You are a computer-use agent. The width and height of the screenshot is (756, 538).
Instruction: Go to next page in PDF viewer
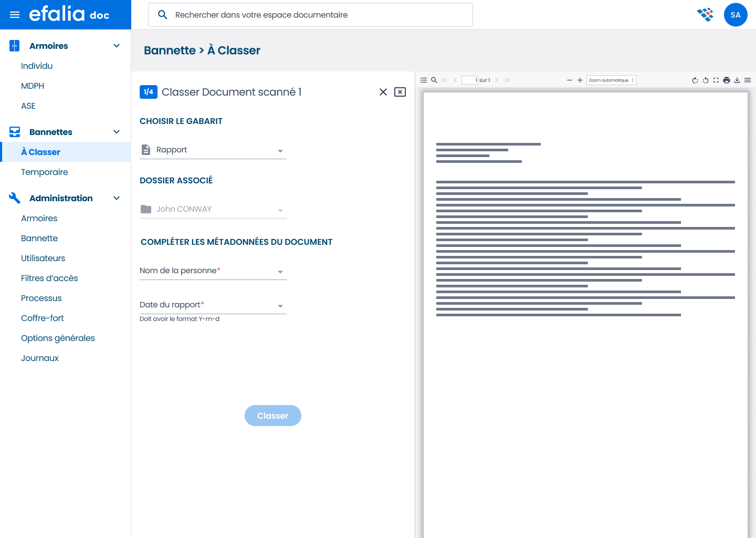(x=497, y=80)
